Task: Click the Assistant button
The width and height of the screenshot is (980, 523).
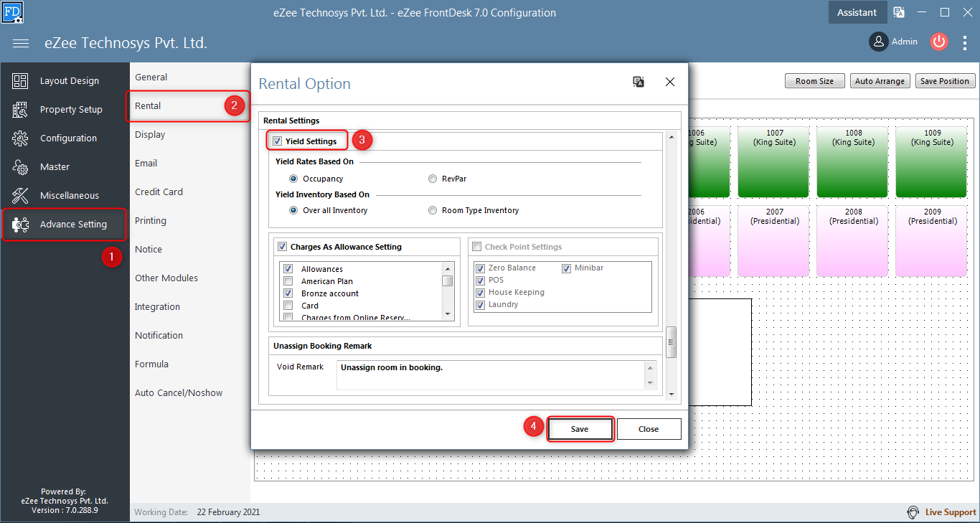Action: click(857, 12)
